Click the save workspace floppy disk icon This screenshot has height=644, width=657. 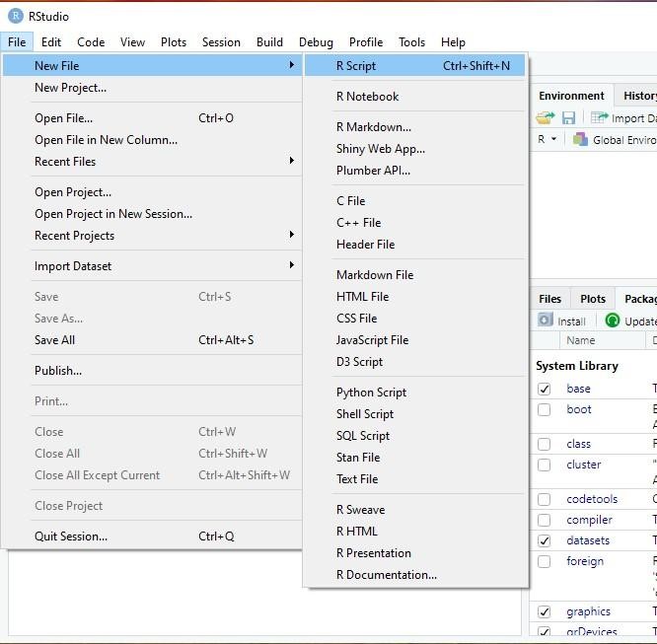[x=568, y=118]
